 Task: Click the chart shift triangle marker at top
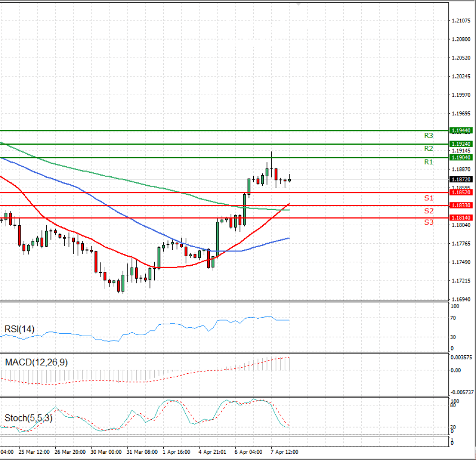[x=298, y=4]
